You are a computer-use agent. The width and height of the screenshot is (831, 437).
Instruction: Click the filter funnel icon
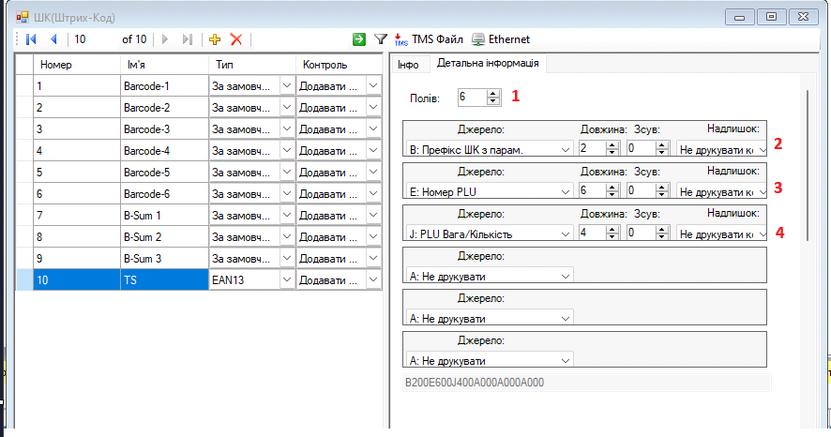[x=381, y=39]
